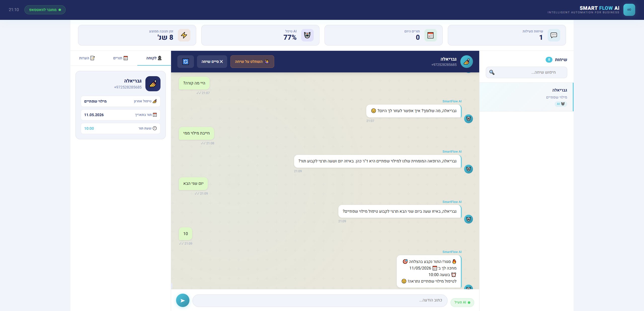Switch to the 'הערות' notes tab
644x311 pixels.
tap(87, 58)
